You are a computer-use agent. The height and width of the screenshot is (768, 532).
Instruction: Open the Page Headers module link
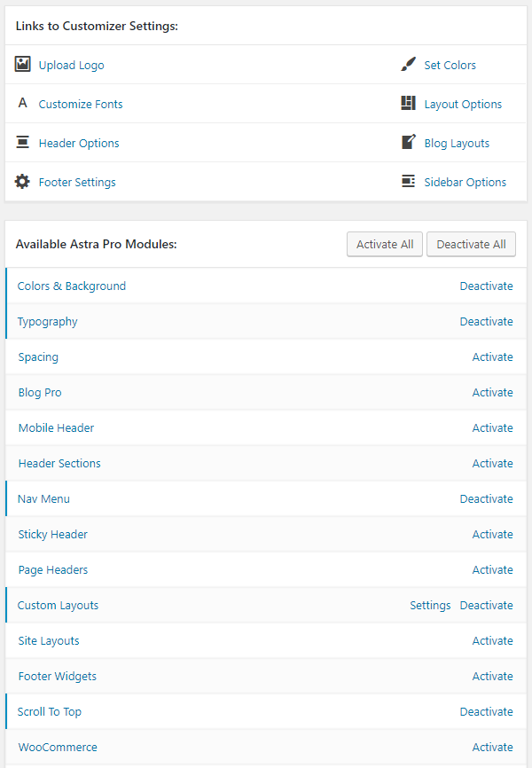(53, 570)
